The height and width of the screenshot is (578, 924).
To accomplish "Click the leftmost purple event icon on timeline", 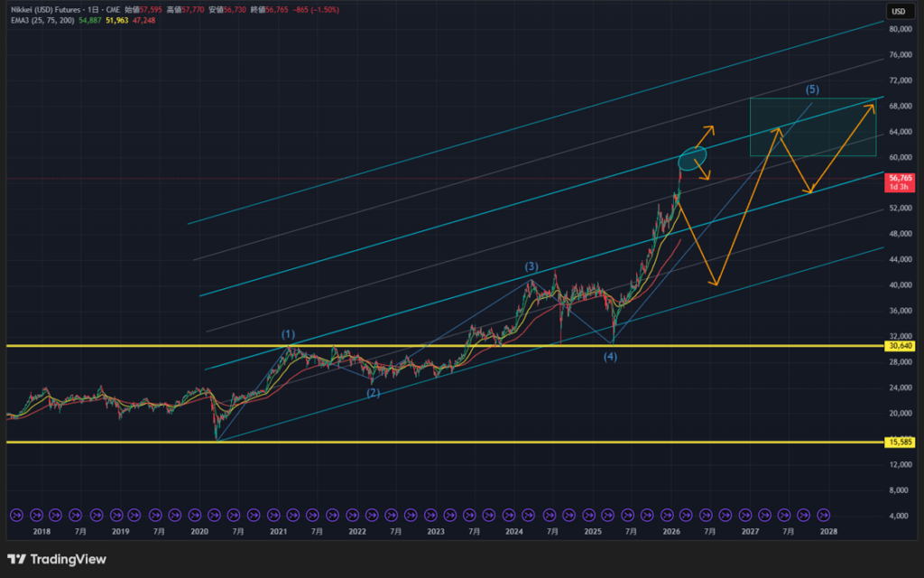I will [x=15, y=514].
